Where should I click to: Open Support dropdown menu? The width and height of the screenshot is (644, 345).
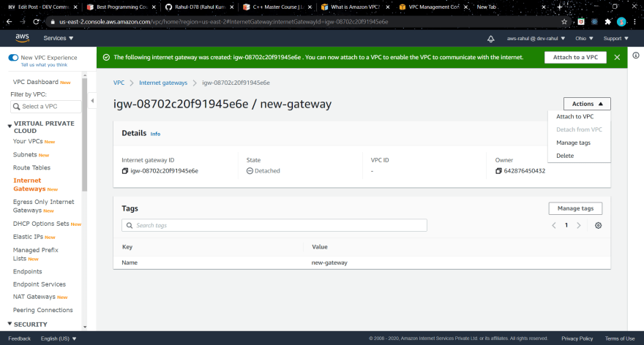[616, 39]
